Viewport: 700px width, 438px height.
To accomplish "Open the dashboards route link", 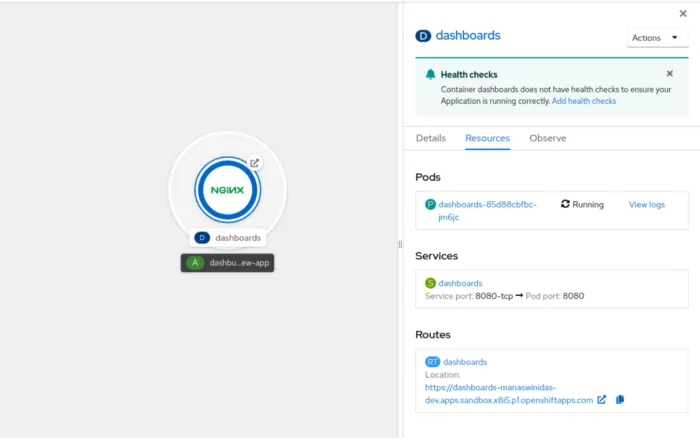I will click(x=465, y=362).
